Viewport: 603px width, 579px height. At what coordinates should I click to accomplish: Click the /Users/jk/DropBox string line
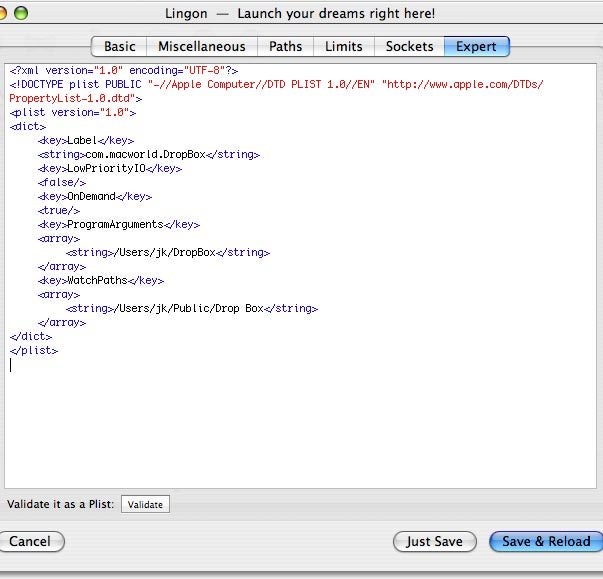coord(168,253)
